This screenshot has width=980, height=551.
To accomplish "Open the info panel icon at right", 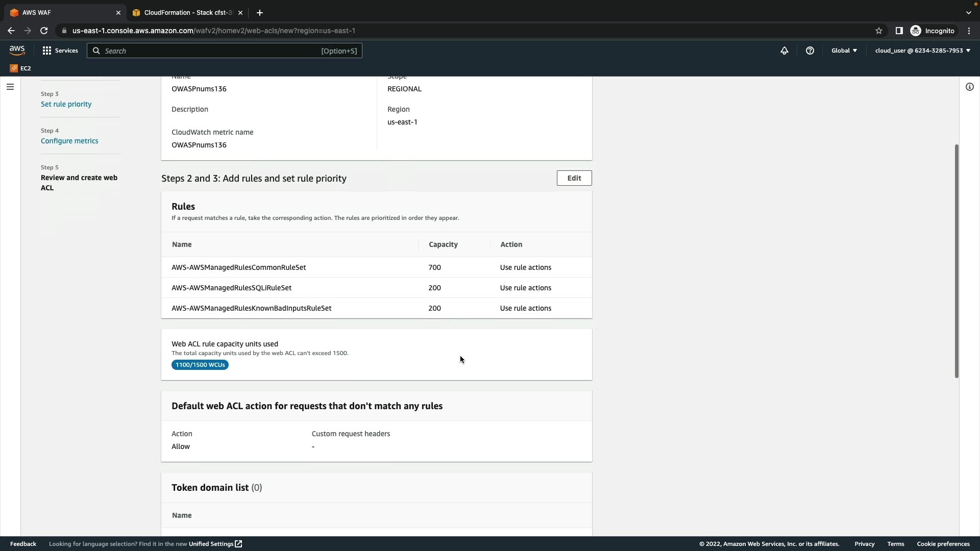I will point(970,87).
